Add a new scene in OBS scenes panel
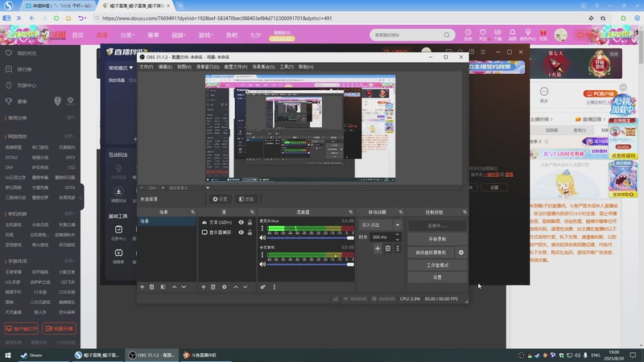644x362 pixels. (x=142, y=287)
